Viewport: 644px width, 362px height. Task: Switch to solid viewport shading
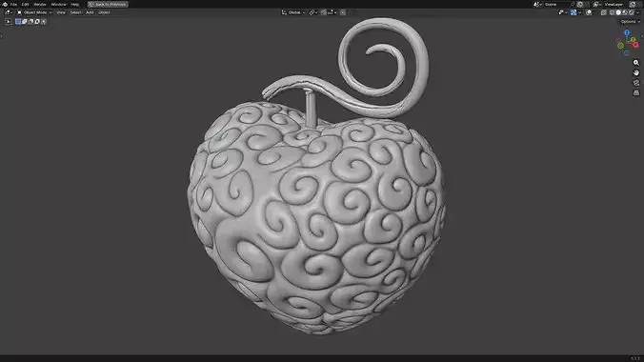(618, 12)
